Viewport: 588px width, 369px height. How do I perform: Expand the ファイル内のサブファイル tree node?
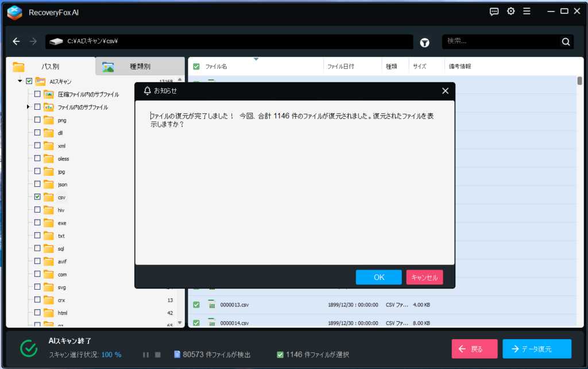(28, 107)
